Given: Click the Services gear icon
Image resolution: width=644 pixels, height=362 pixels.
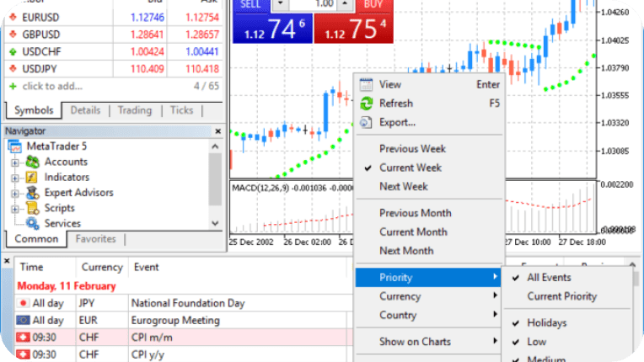Looking at the screenshot, I should 32,223.
